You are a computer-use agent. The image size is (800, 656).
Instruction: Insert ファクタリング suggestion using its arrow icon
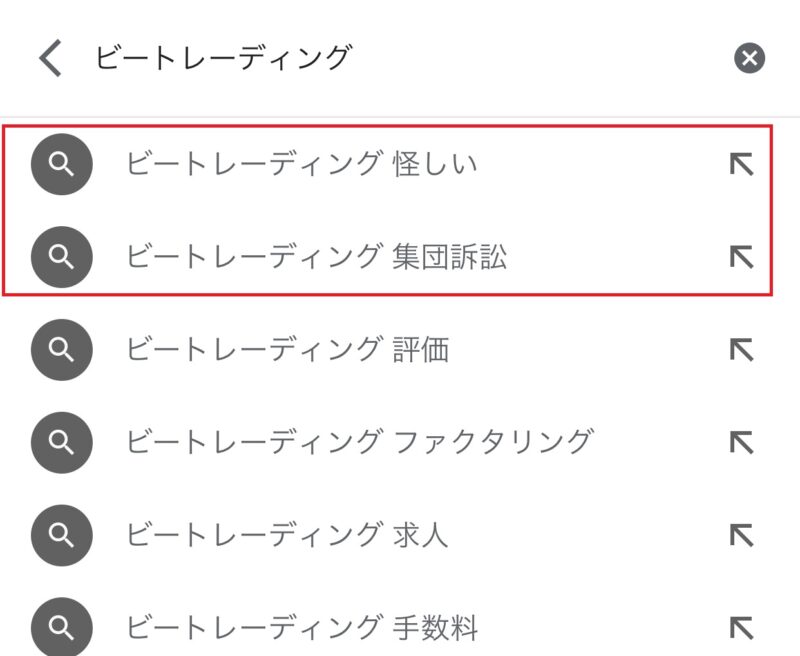coord(741,442)
